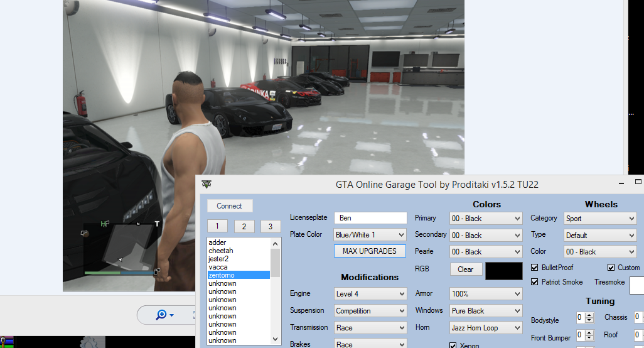Click the GTA V logo icon in the title bar
644x348 pixels.
click(x=206, y=184)
